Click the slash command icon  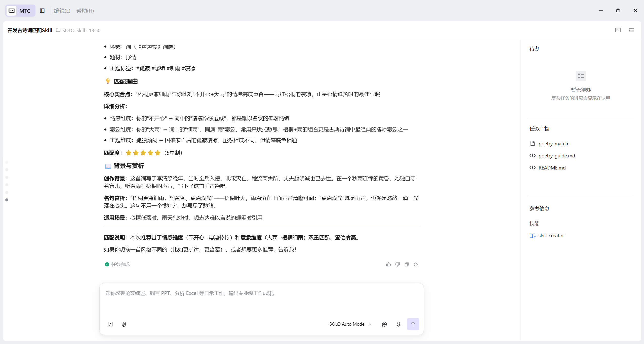110,324
